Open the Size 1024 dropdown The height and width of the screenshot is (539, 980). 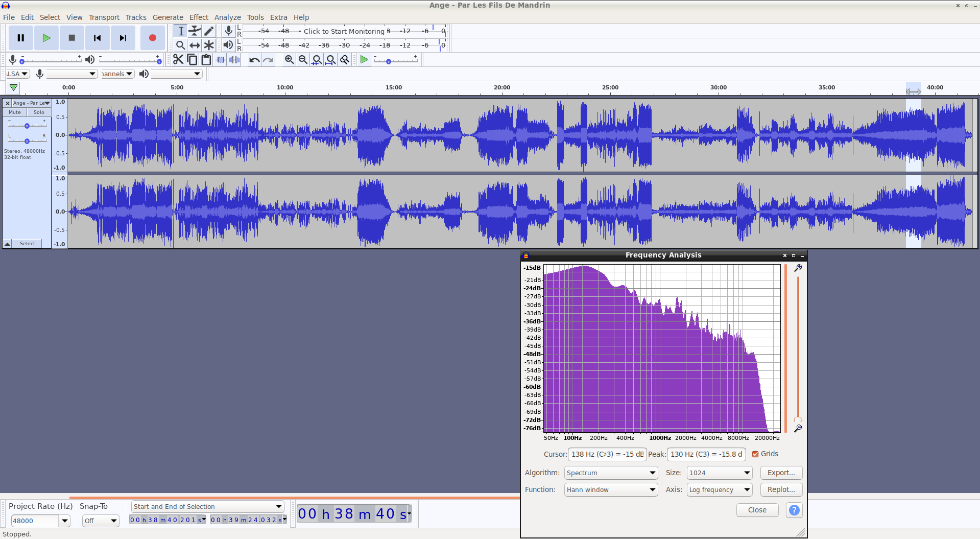719,473
